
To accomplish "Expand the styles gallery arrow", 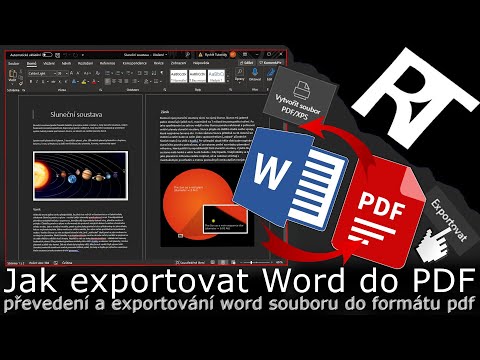I will point(228,81).
